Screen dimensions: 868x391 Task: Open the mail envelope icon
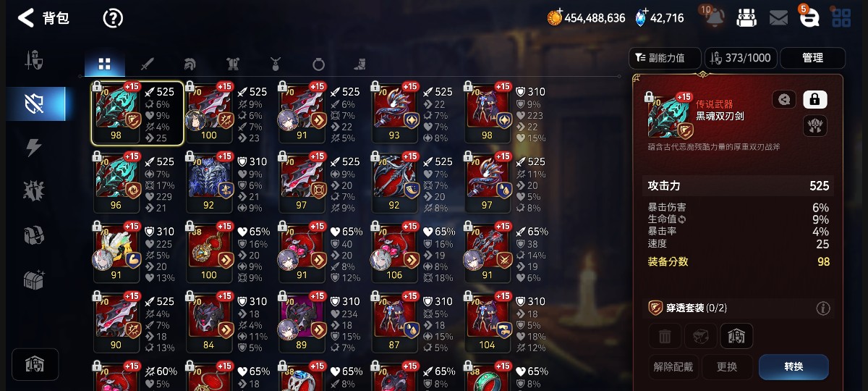pos(778,18)
